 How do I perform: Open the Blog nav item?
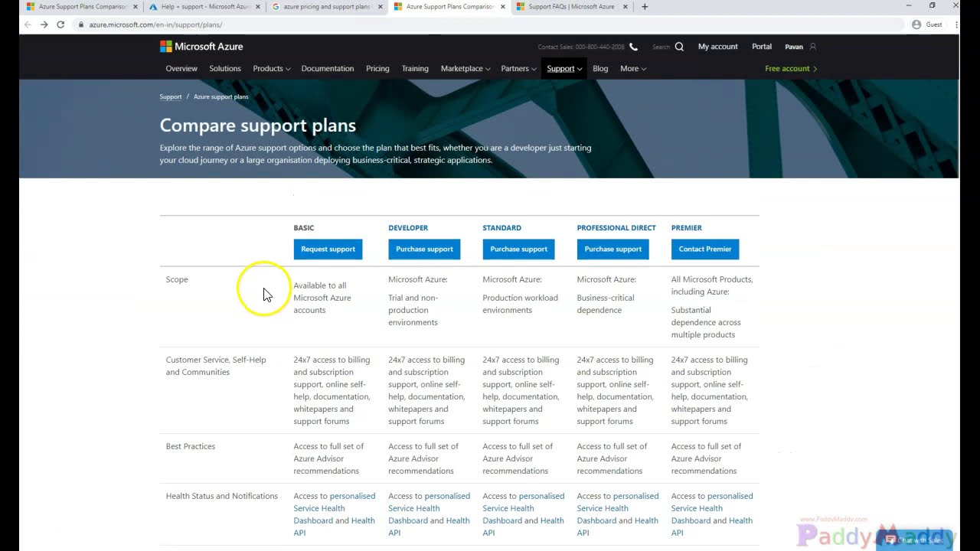(x=600, y=69)
